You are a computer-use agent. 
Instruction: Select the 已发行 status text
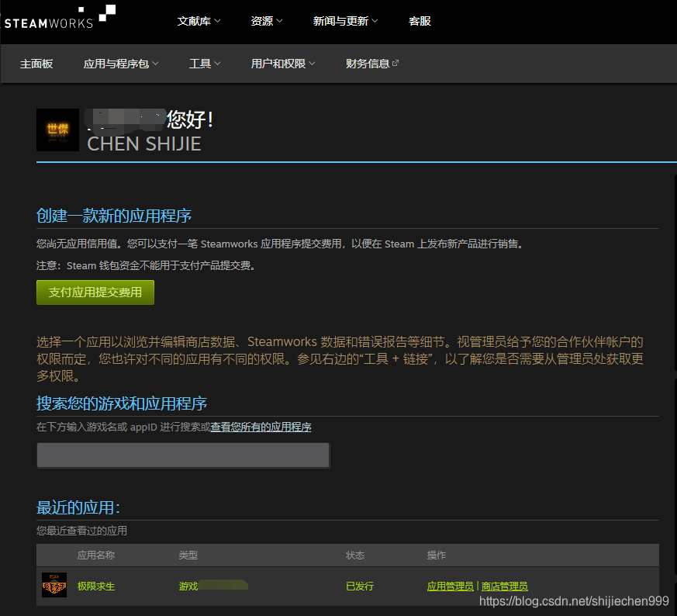click(360, 587)
